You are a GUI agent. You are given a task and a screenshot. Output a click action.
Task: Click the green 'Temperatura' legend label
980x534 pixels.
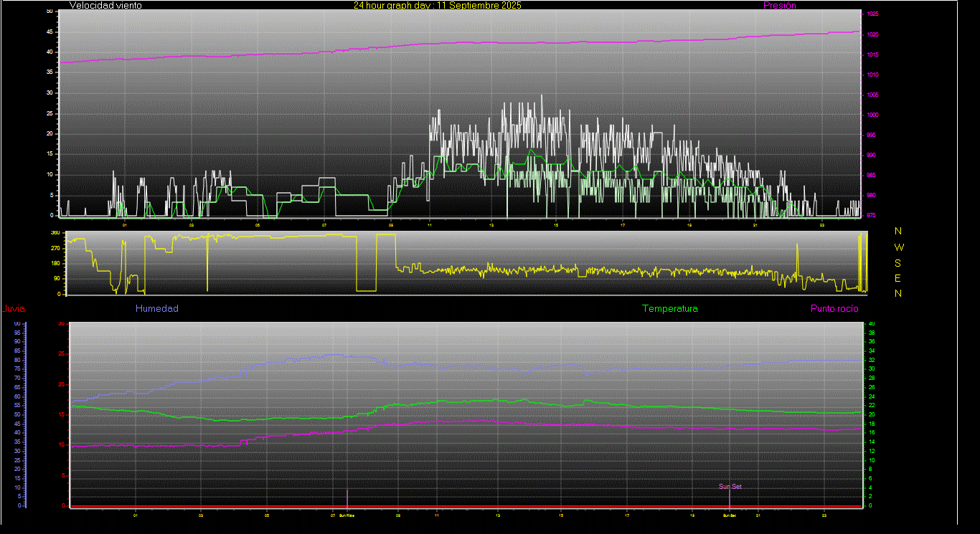pos(669,309)
